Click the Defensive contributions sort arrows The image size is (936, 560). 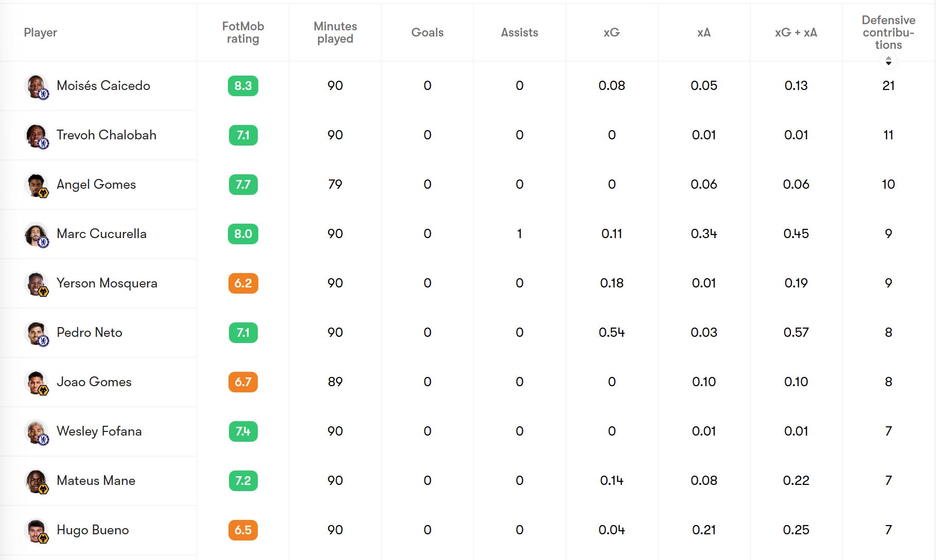tap(889, 61)
